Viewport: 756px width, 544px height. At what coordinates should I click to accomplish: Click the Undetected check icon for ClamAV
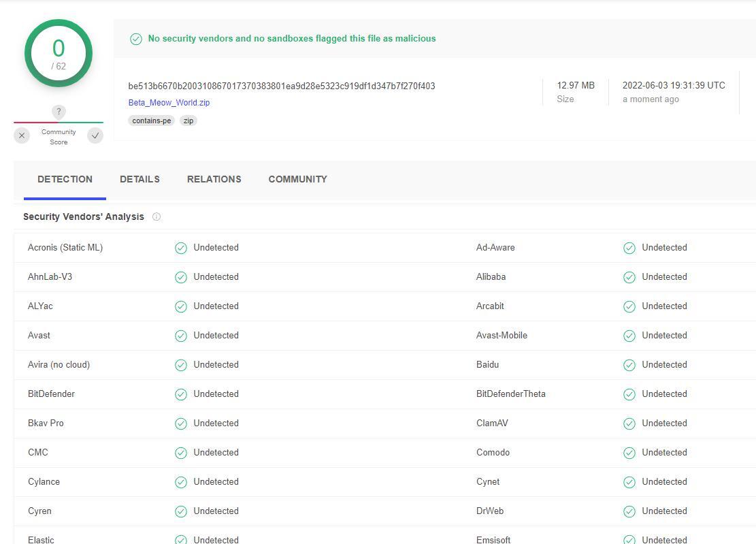[x=629, y=423]
